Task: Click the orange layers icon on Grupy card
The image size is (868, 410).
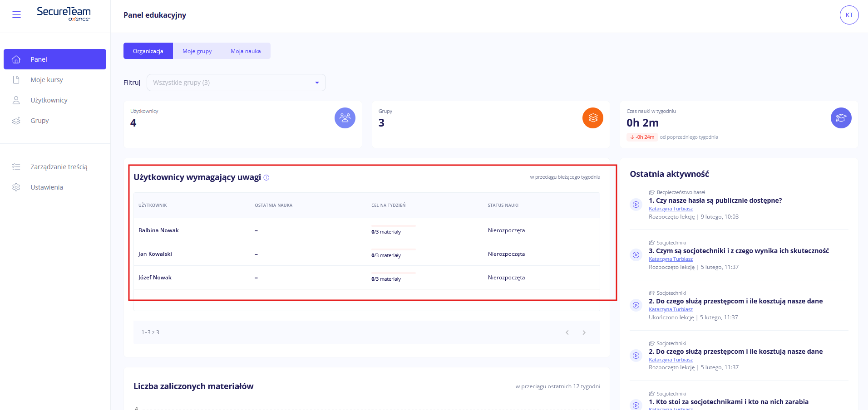Action: (592, 118)
